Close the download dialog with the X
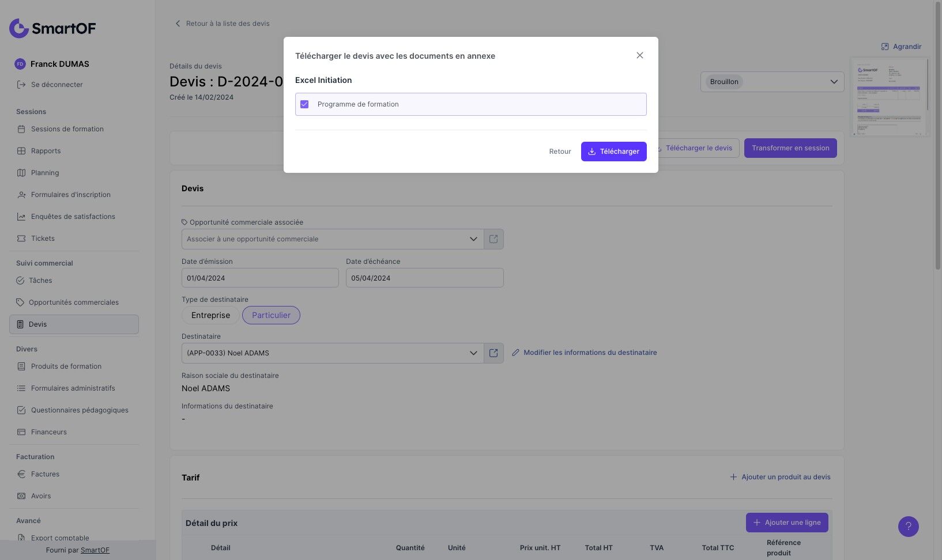Screen dimensions: 942x560 pyautogui.click(x=639, y=55)
